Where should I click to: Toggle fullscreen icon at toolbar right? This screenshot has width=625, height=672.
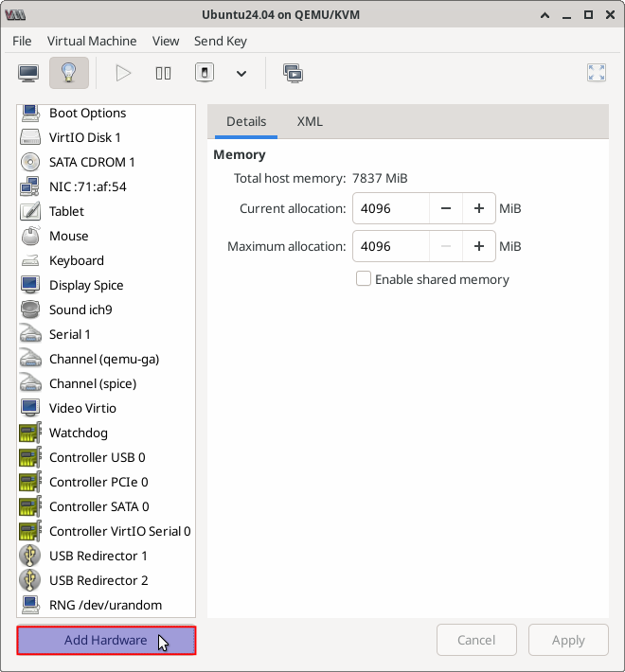click(x=597, y=73)
